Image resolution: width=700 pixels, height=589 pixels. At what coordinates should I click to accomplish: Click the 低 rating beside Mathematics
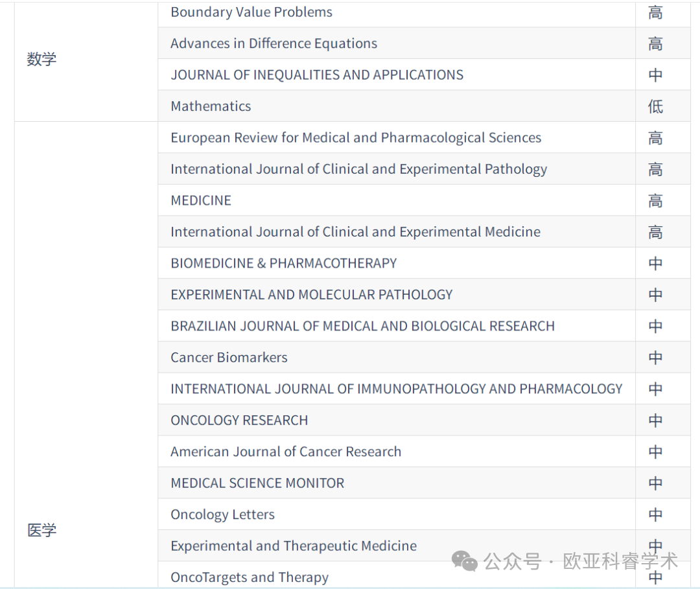(655, 106)
